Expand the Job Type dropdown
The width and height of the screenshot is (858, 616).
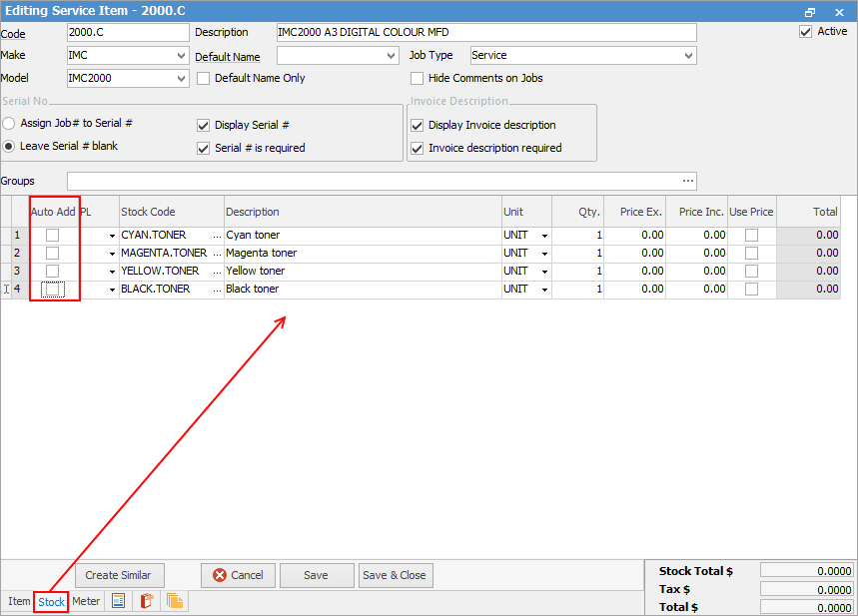click(688, 56)
